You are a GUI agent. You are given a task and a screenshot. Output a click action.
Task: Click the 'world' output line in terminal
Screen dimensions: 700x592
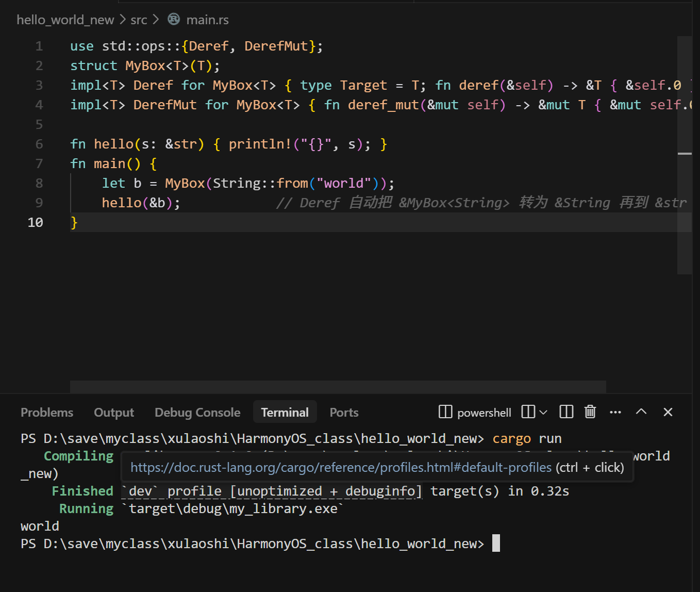pyautogui.click(x=40, y=527)
